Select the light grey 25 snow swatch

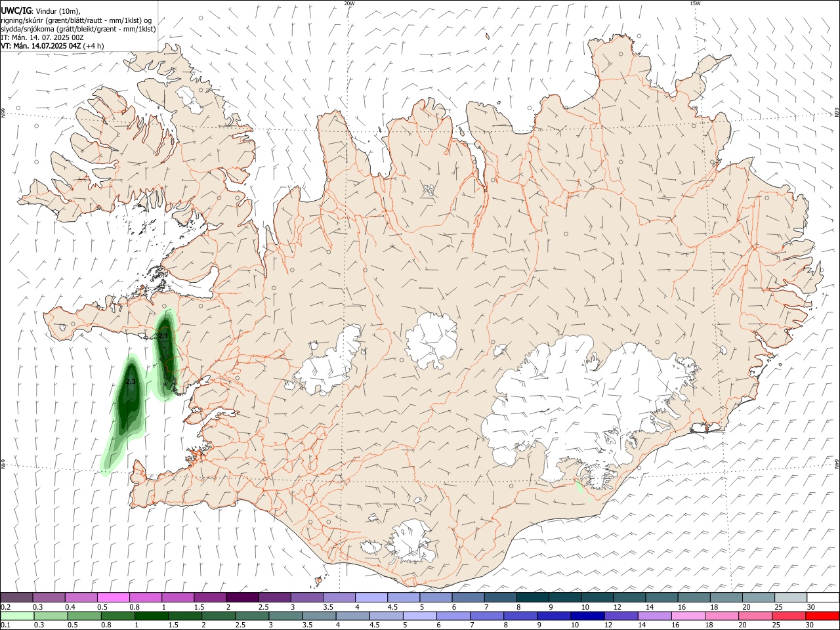791,597
